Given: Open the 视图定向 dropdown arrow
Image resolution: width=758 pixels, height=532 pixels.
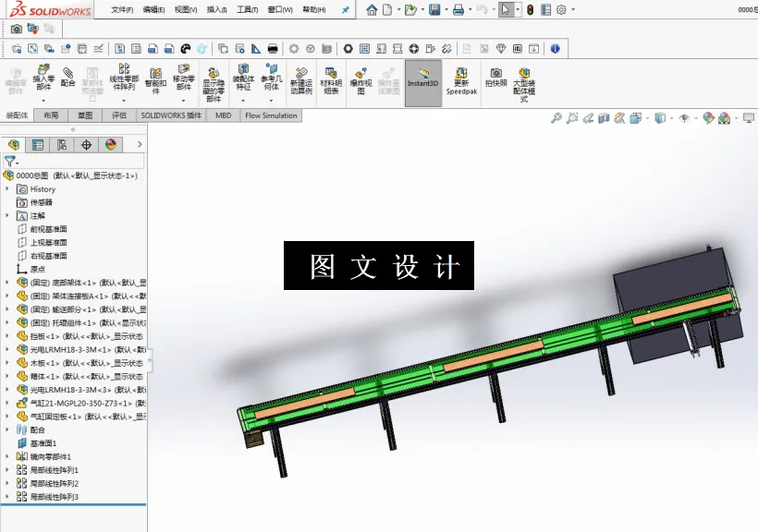Looking at the screenshot, I should coord(672,118).
